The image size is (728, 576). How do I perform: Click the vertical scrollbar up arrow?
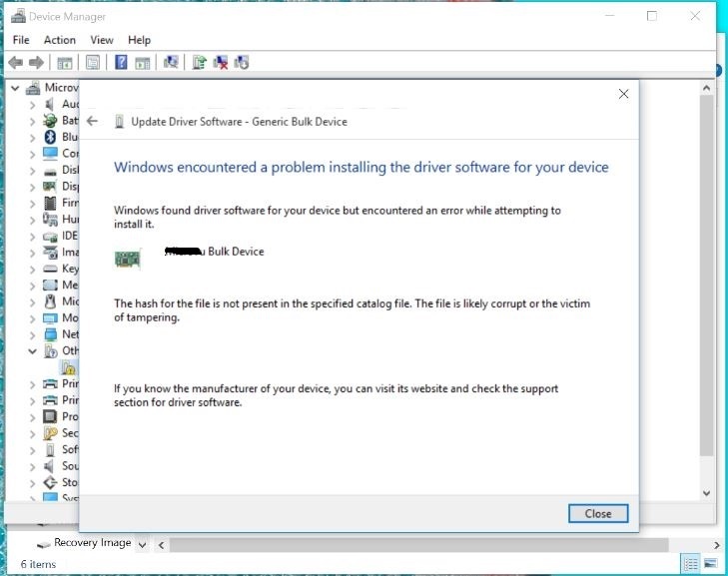706,88
